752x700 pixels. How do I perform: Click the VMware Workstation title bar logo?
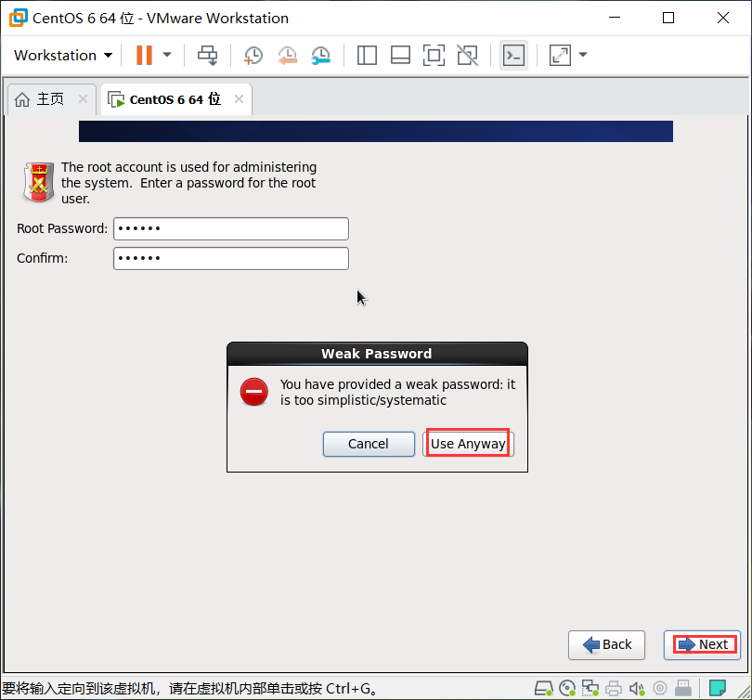tap(19, 18)
